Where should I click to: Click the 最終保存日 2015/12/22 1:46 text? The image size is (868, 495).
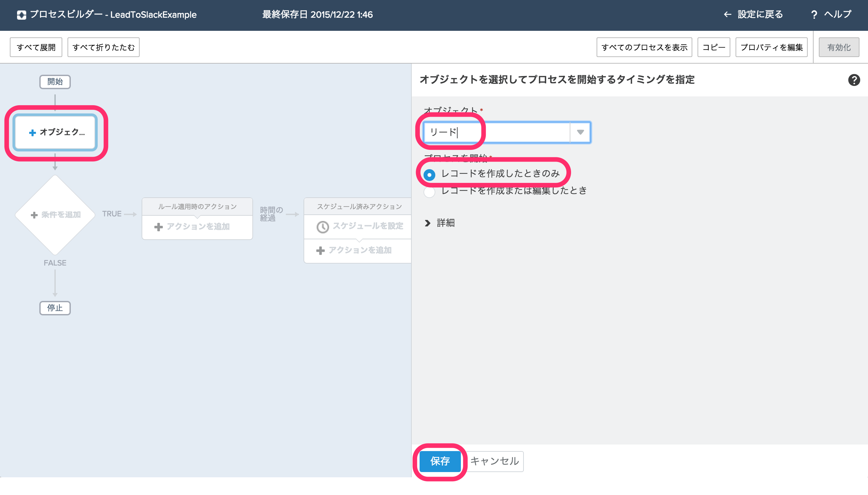[317, 15]
